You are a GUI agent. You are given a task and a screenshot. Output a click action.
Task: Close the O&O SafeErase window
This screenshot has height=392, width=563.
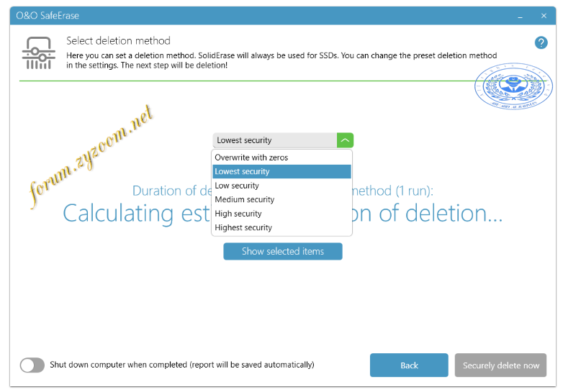[x=544, y=16]
